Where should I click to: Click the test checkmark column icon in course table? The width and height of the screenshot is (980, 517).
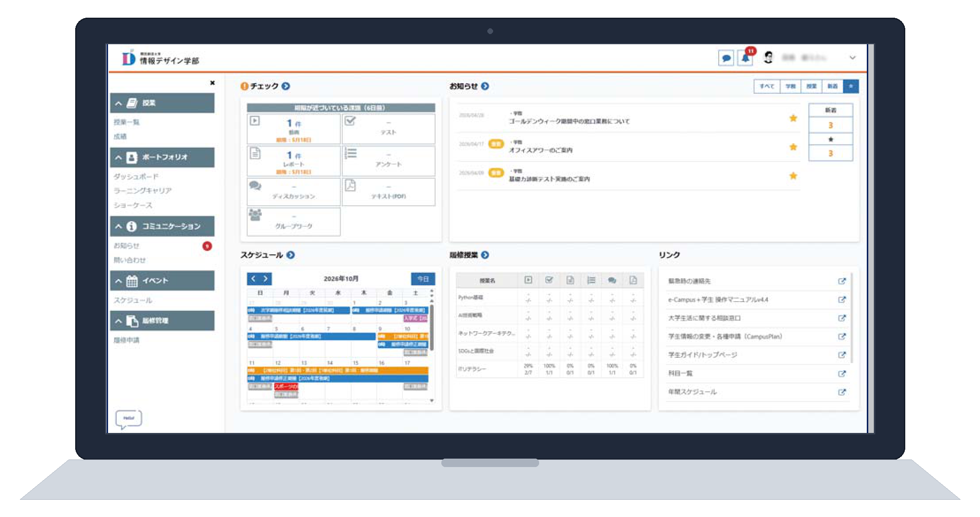(549, 280)
